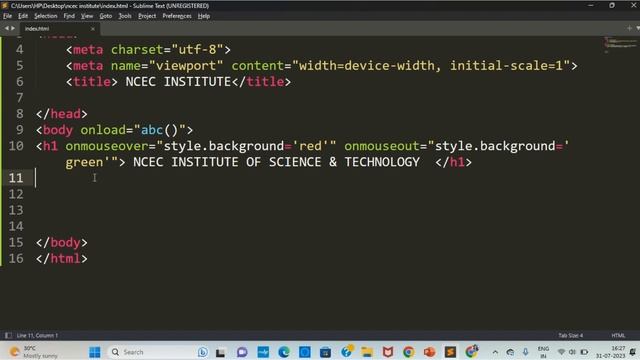Click the onload="abc()" attribute on the body tag
The image size is (640, 360).
[x=133, y=130]
